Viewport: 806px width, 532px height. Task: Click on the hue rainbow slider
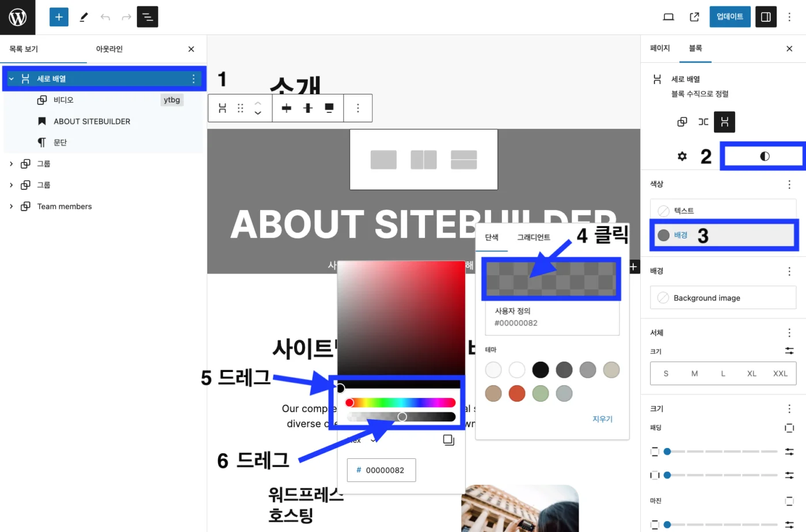tap(401, 402)
